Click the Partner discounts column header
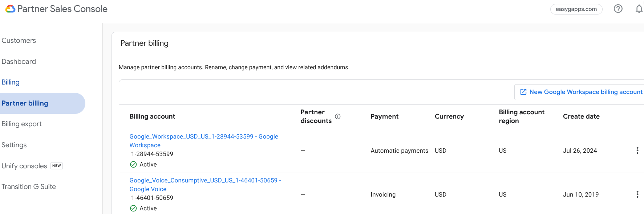 point(316,116)
